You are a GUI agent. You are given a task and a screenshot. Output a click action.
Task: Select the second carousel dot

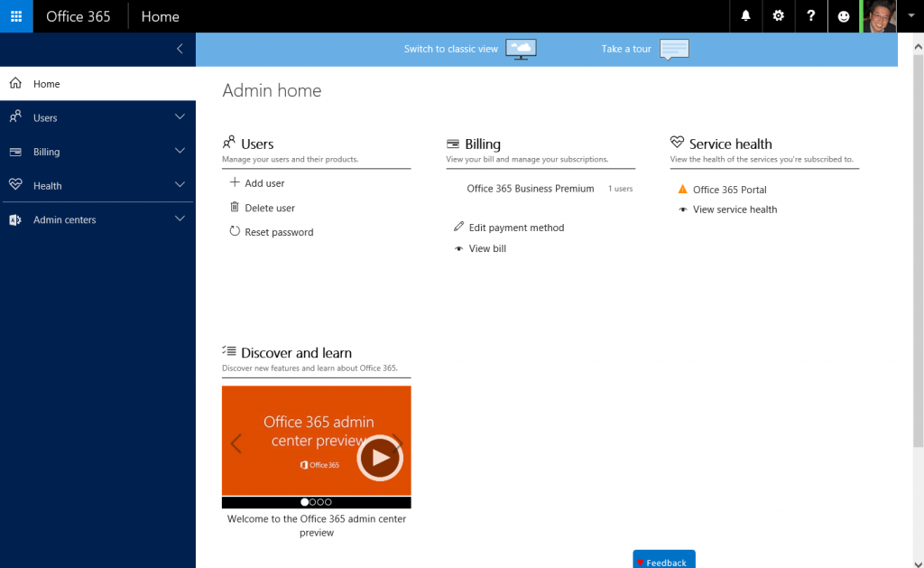click(x=311, y=502)
